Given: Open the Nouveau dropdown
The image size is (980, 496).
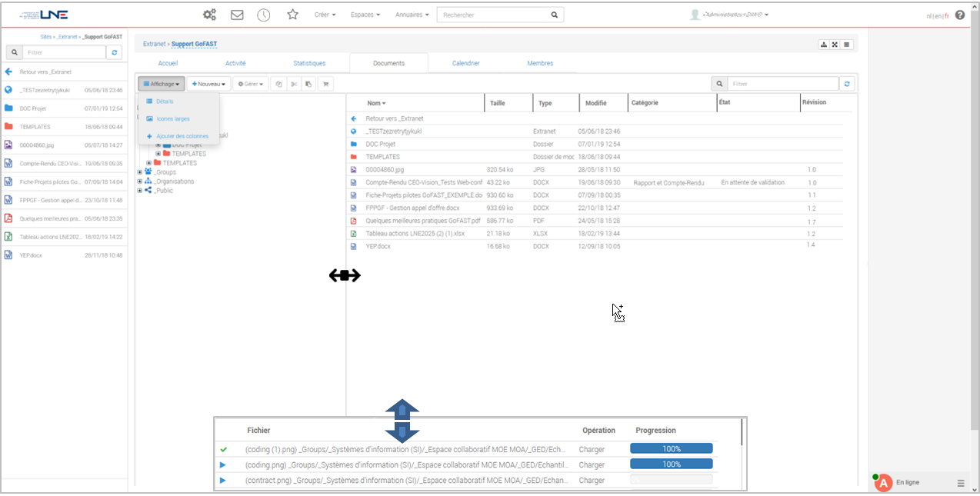Looking at the screenshot, I should pos(208,84).
